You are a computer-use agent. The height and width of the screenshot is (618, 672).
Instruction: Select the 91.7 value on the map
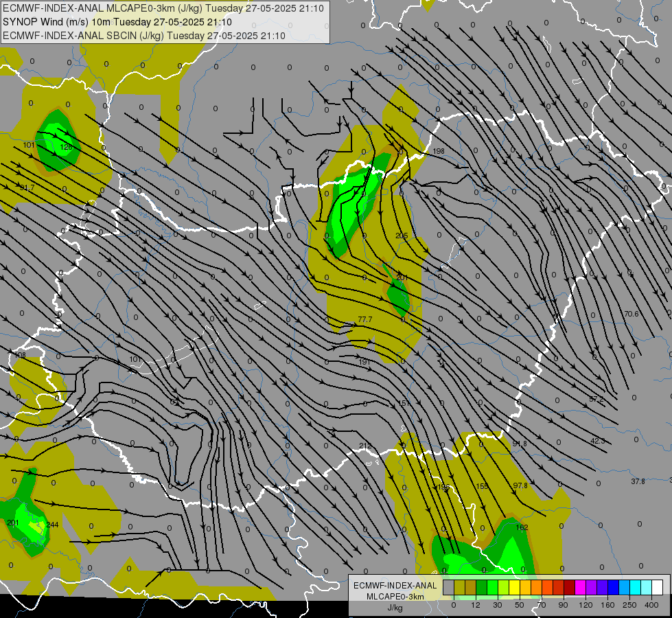27,188
